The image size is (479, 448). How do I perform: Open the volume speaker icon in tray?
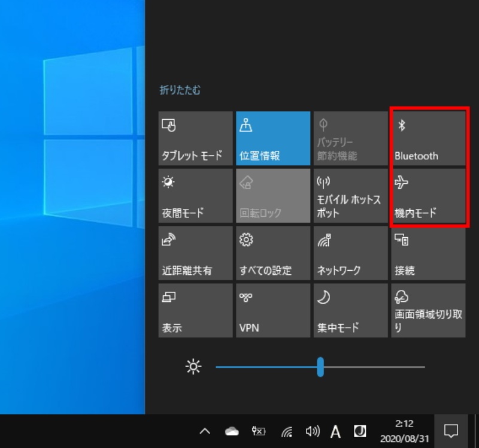(312, 431)
